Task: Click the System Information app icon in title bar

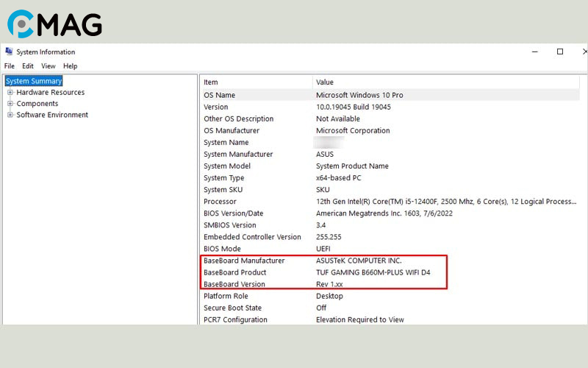Action: 9,52
